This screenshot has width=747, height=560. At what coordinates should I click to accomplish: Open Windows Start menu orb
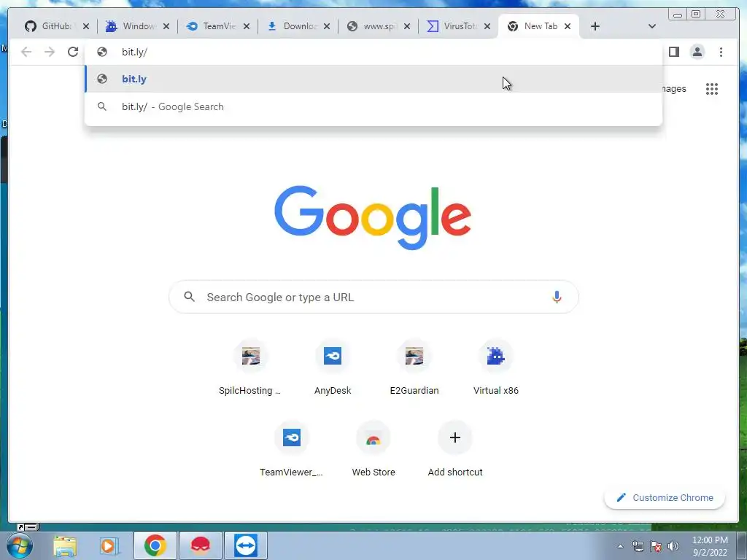[x=19, y=545]
